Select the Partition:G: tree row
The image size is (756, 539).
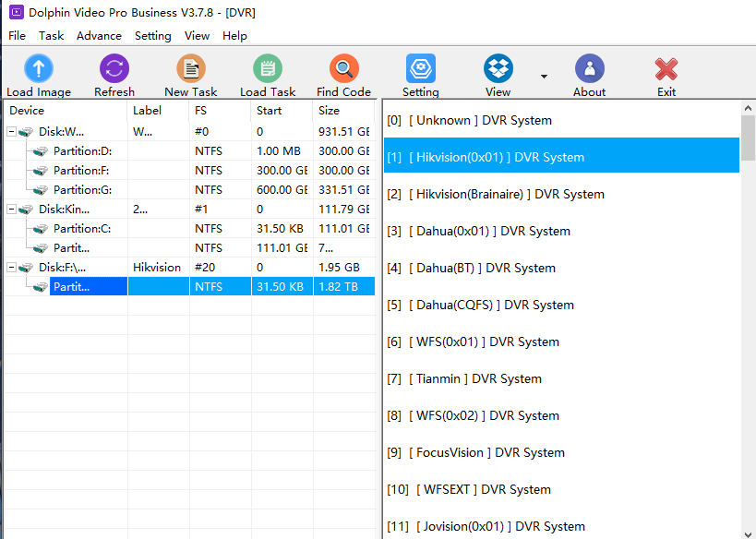(x=189, y=190)
